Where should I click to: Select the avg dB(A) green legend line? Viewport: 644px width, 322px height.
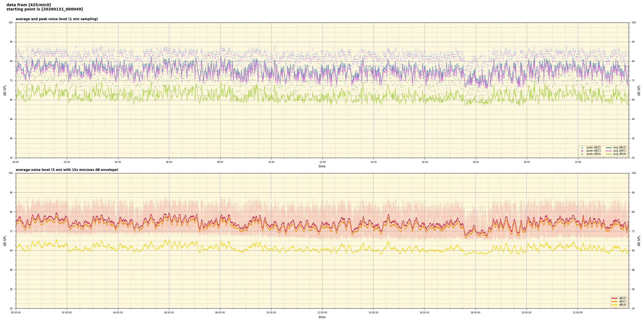(x=609, y=154)
